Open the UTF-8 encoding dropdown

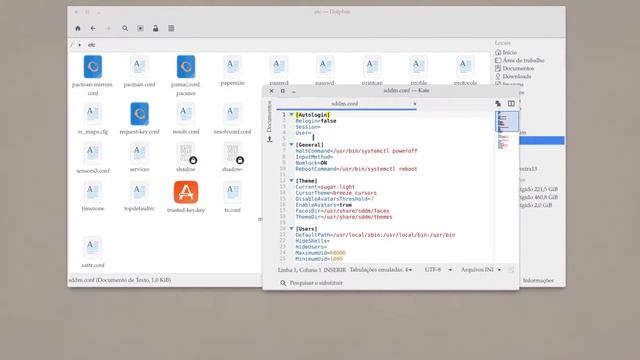click(438, 270)
